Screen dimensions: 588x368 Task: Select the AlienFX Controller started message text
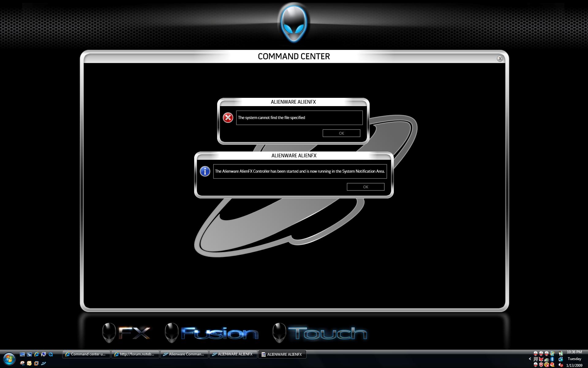point(300,171)
